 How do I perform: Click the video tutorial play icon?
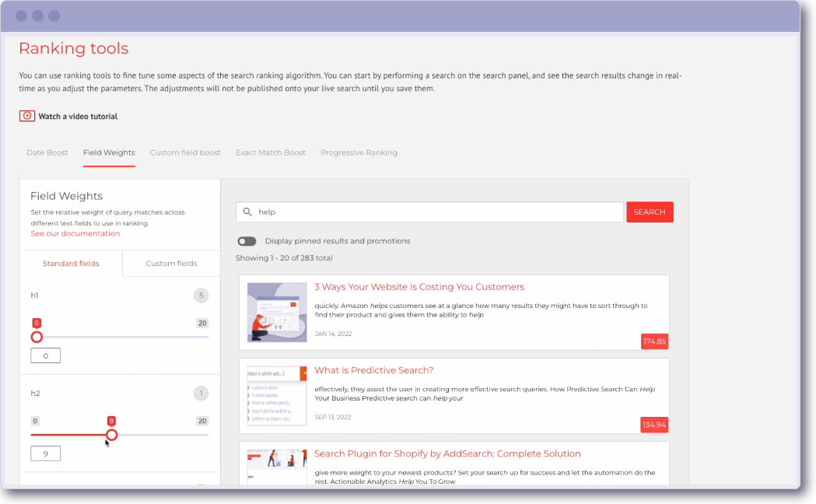tap(27, 116)
